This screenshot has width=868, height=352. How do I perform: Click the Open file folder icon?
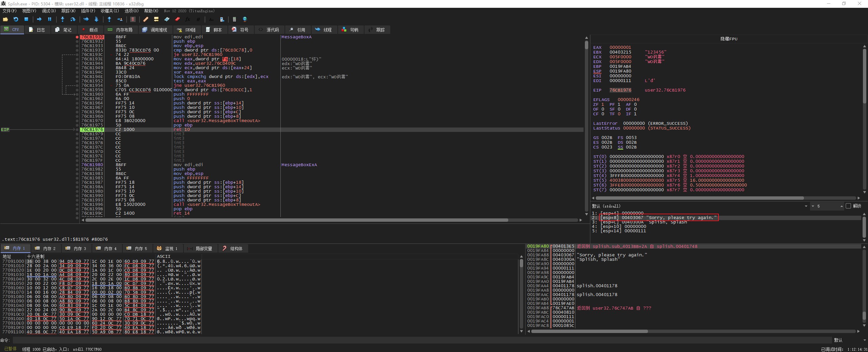pos(5,19)
